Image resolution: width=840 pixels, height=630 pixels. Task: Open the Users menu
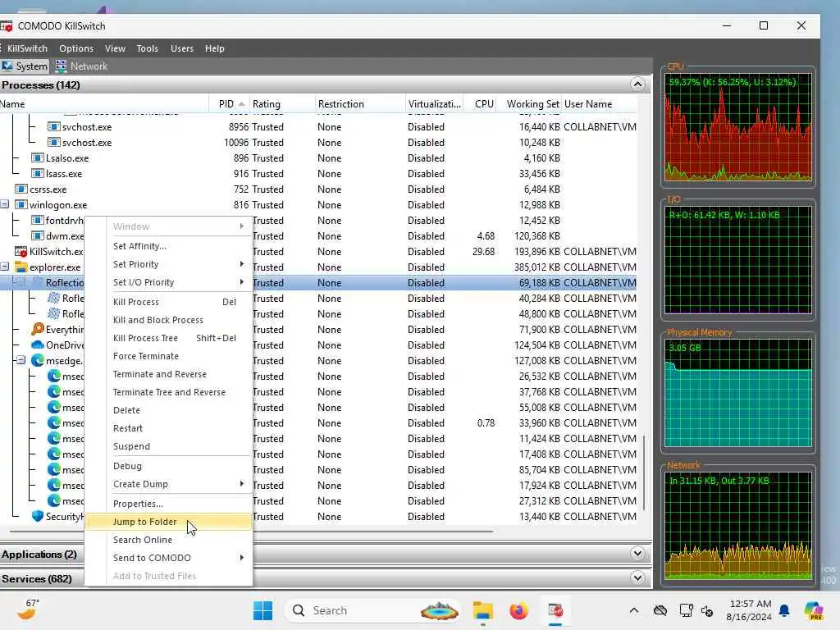point(182,48)
